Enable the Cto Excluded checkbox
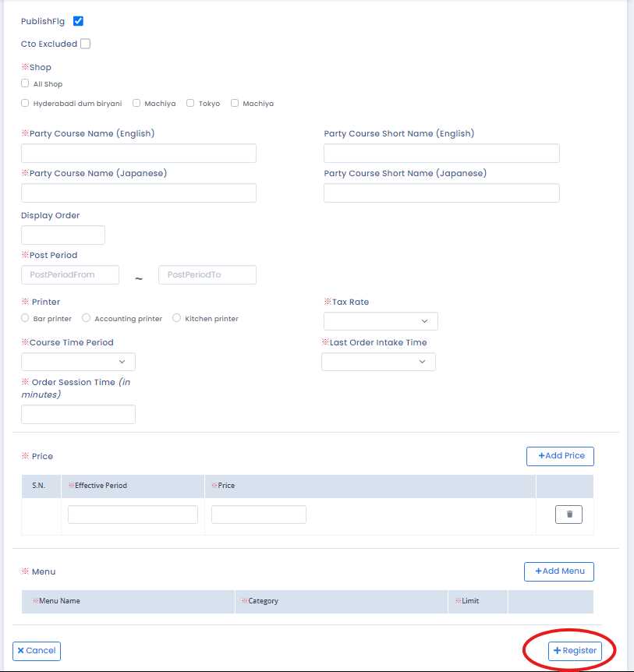634x672 pixels. point(85,44)
